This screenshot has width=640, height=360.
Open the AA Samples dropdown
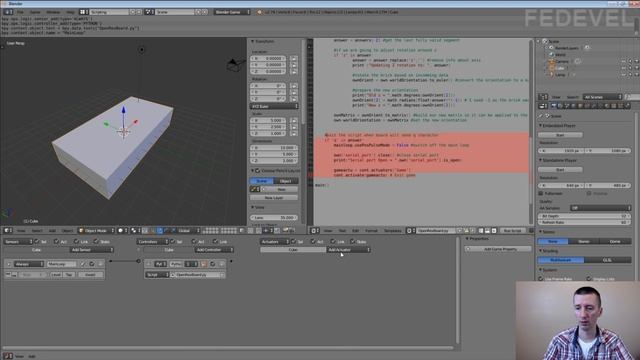(600, 208)
